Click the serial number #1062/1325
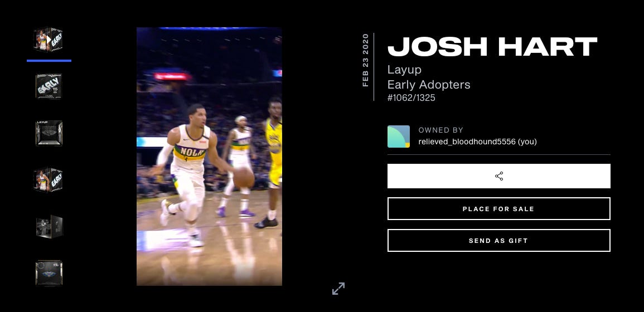This screenshot has width=644, height=312. (x=411, y=98)
